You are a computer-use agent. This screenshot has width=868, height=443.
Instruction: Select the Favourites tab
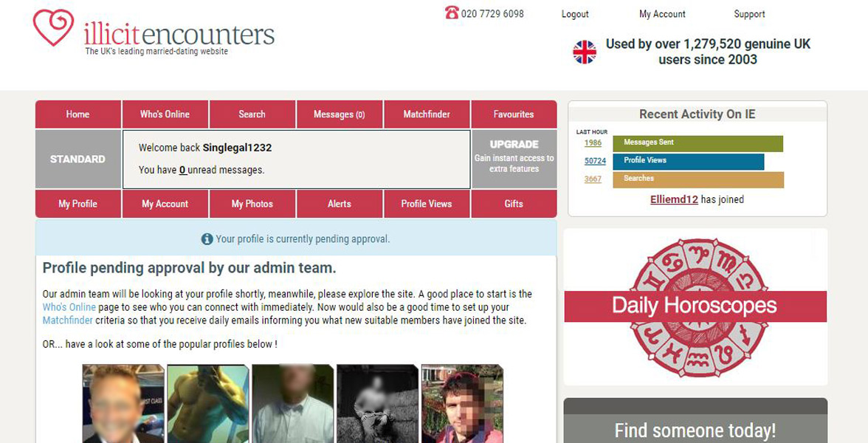coord(514,114)
